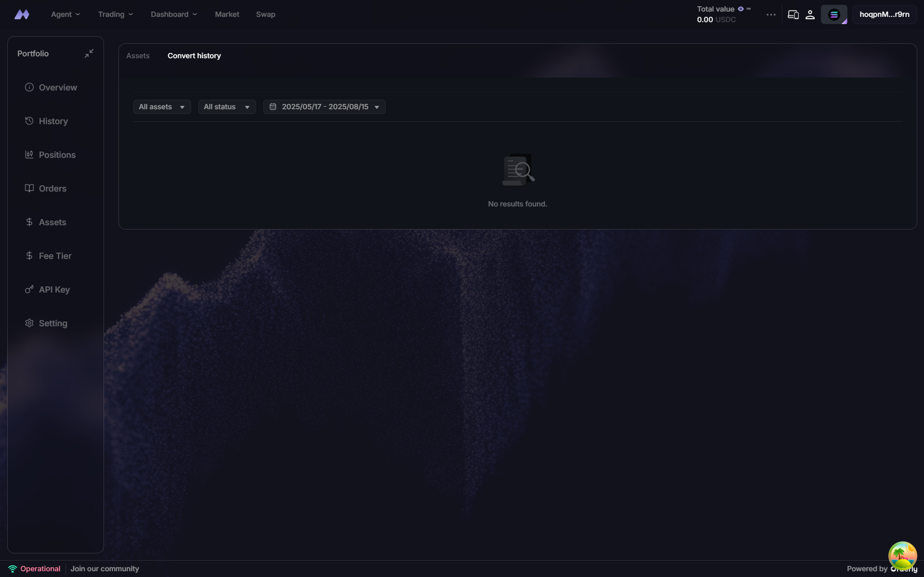
Task: Click the Operational wifi status icon
Action: coord(13,569)
